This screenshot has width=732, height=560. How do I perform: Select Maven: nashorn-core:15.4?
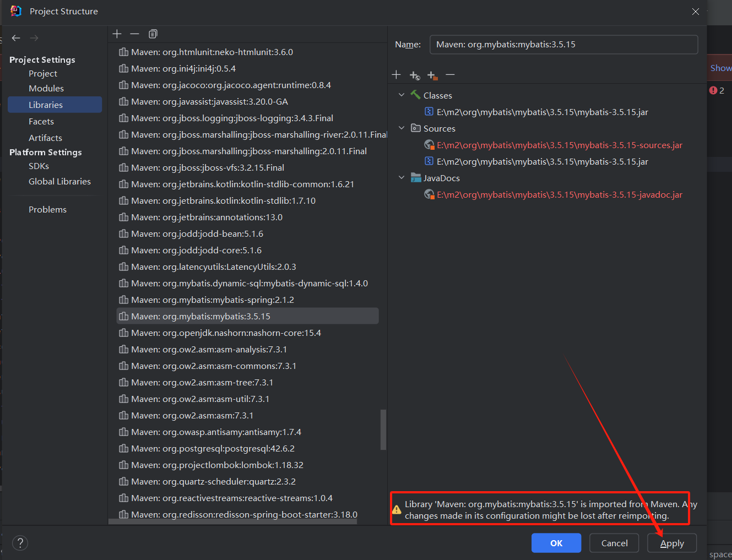(x=226, y=333)
